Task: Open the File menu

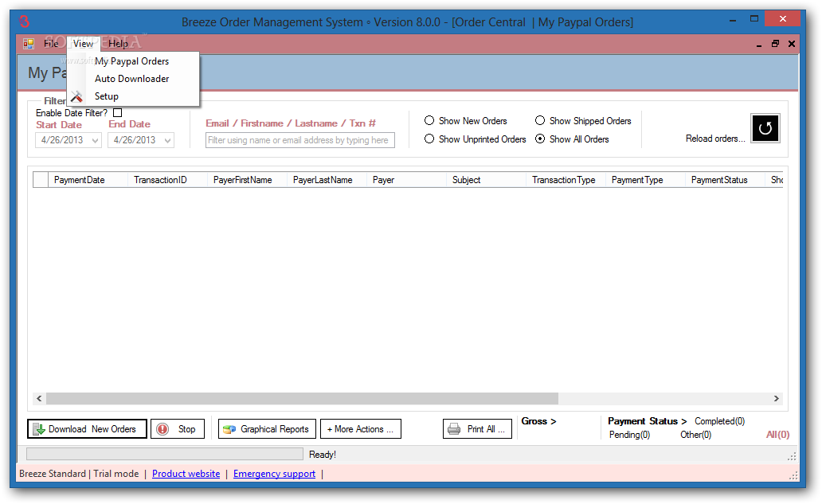Action: (x=51, y=44)
